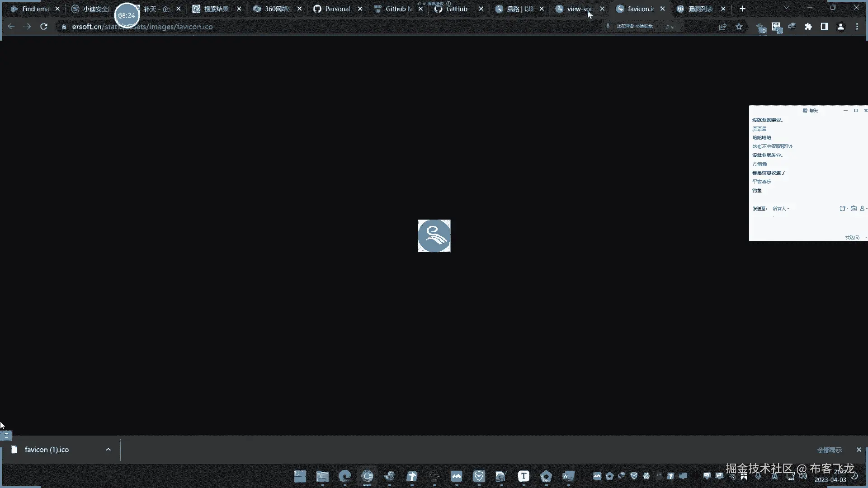Bookmark this page with star icon

click(x=739, y=27)
